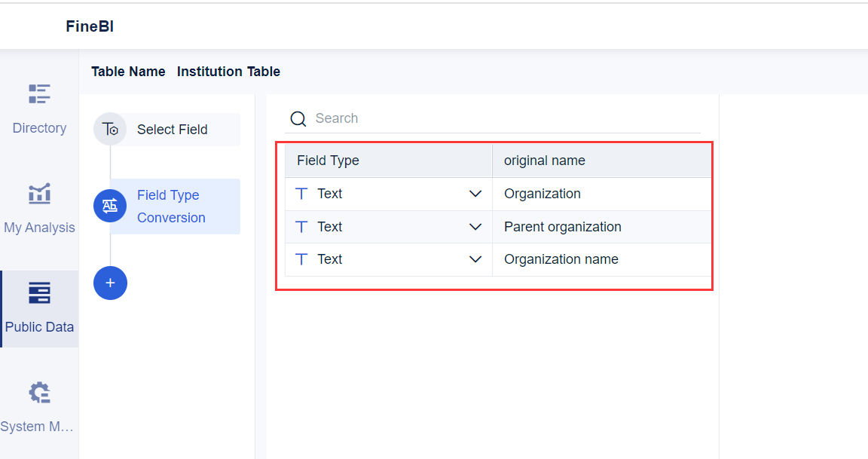Expand the type dropdown for Parent organization
Viewport: 868px width, 459px height.
coord(475,226)
